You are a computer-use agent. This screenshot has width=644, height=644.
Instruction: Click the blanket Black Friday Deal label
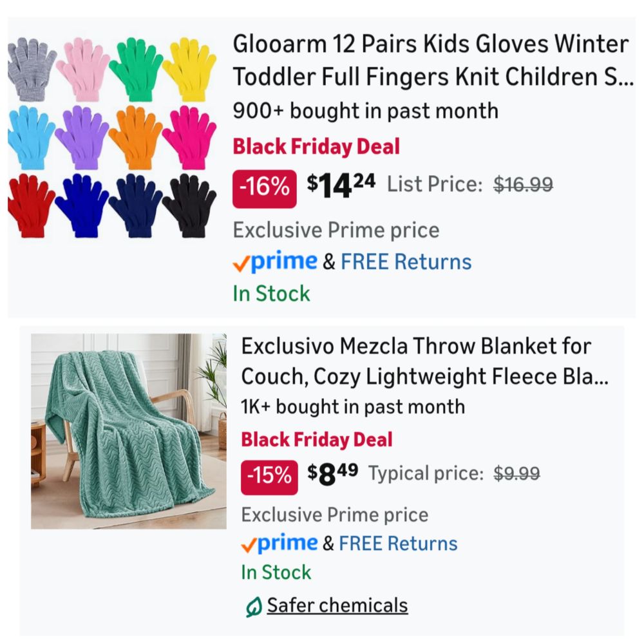pos(317,439)
